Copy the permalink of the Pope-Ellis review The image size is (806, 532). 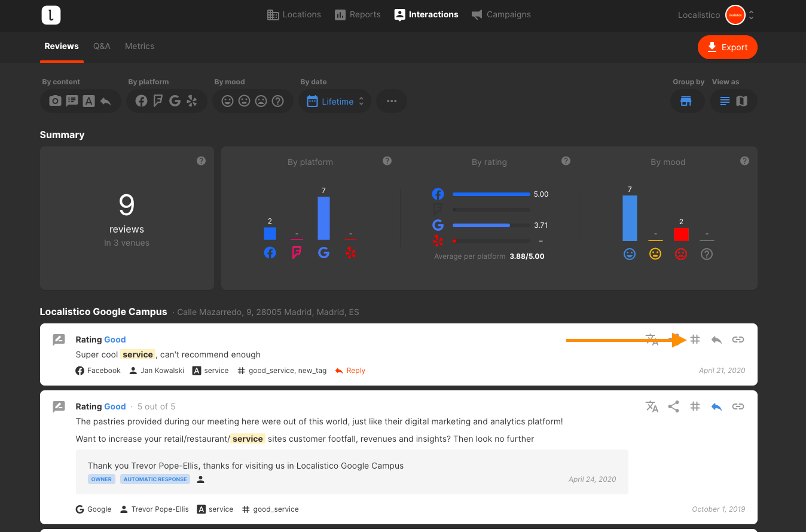pos(738,406)
